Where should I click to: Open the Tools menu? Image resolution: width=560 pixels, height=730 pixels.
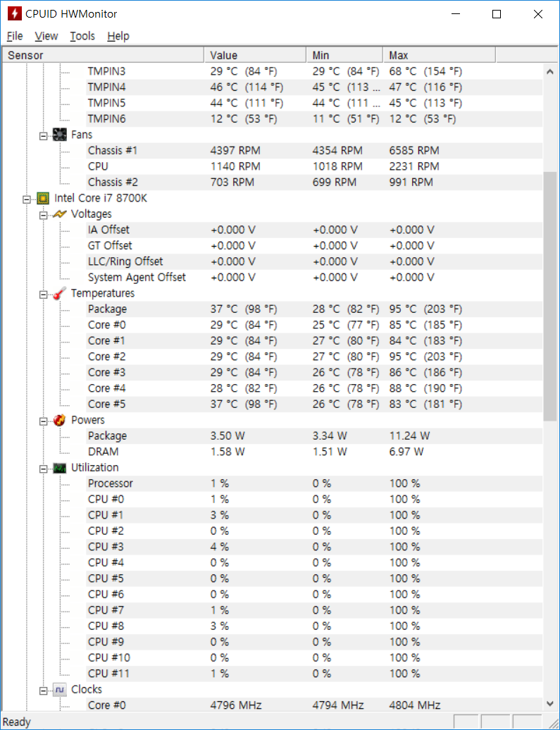click(82, 36)
